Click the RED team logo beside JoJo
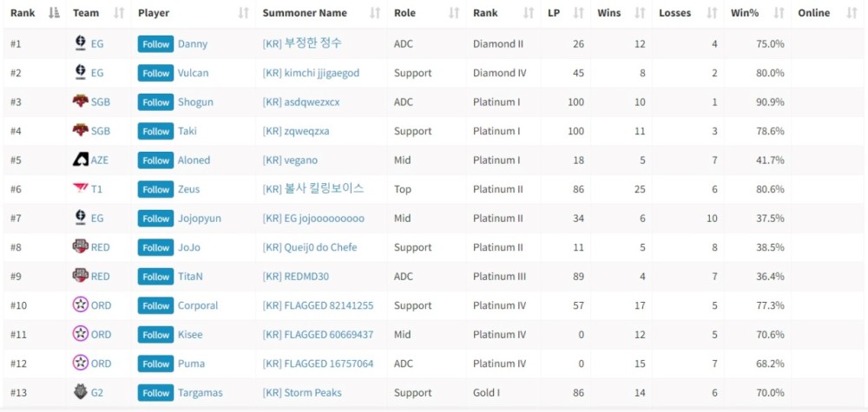The width and height of the screenshot is (868, 412). click(x=80, y=247)
